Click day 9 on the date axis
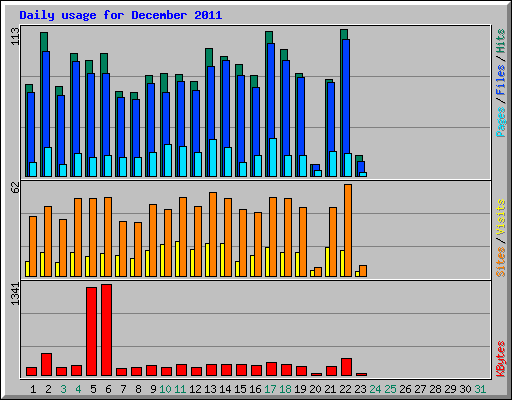This screenshot has width=512, height=400. (x=153, y=389)
